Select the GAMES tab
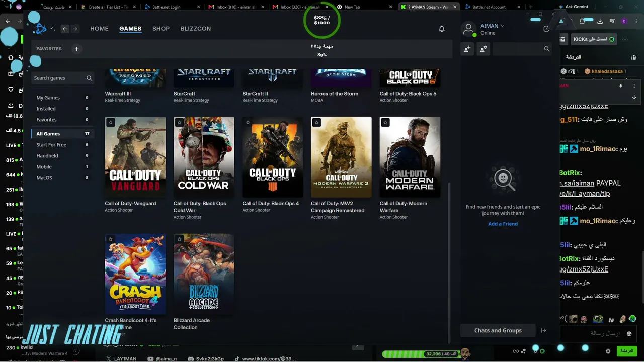 pyautogui.click(x=130, y=29)
